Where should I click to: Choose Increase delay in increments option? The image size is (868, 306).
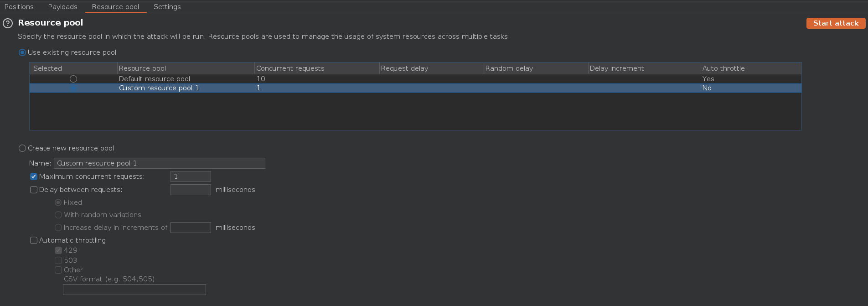tap(58, 228)
